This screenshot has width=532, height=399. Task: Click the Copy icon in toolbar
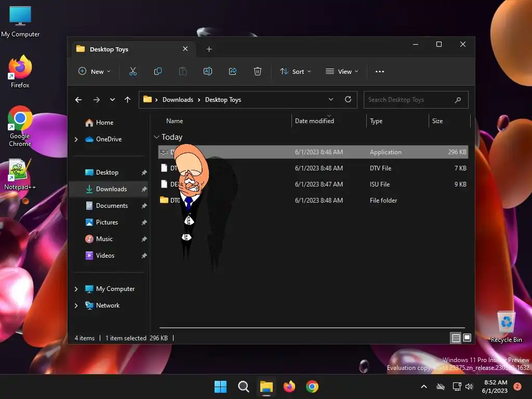(x=158, y=72)
